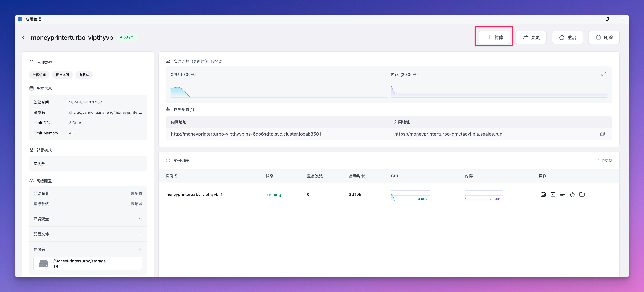Click the 基本信息 document icon
This screenshot has width=644, height=292.
click(32, 88)
